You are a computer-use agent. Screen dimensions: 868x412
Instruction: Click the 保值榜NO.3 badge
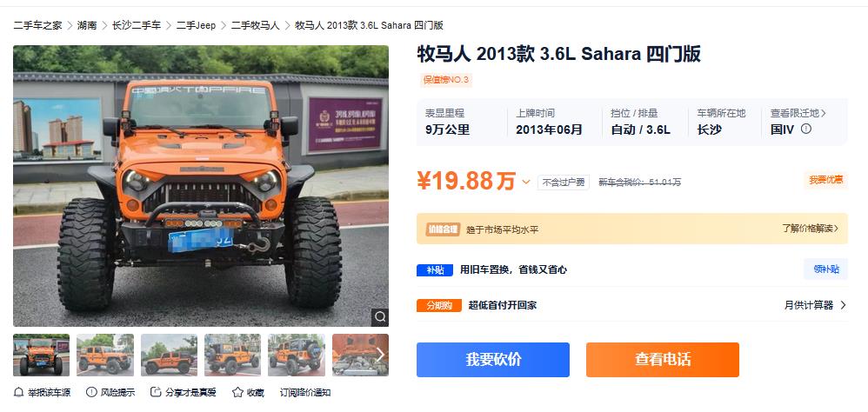445,80
